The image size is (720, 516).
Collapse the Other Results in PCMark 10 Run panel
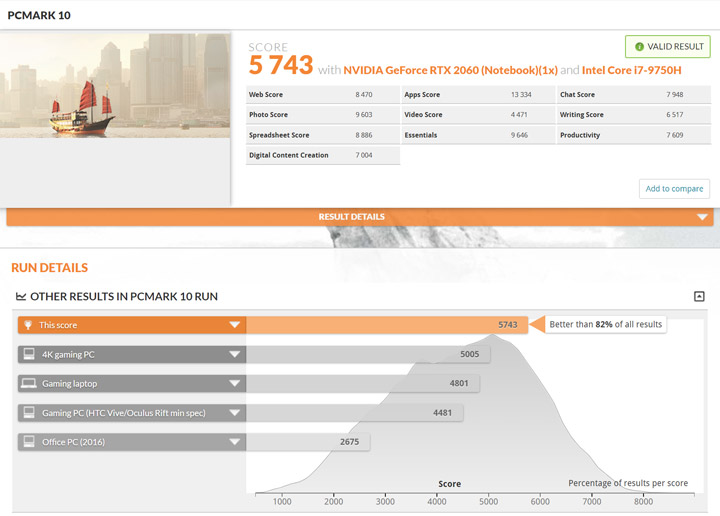click(x=699, y=297)
